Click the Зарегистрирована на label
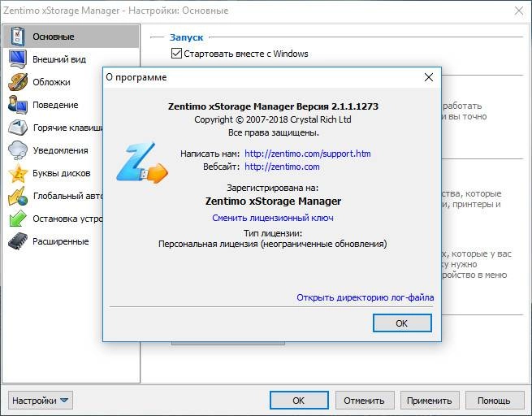Screen dimensions: 532x416 click(x=273, y=188)
